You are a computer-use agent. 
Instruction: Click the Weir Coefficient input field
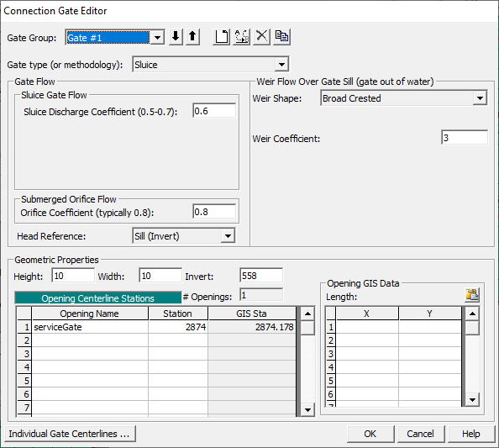(465, 138)
